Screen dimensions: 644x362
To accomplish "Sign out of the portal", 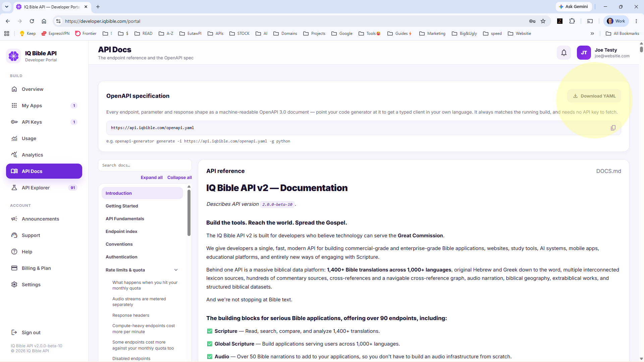I will 44,333.
